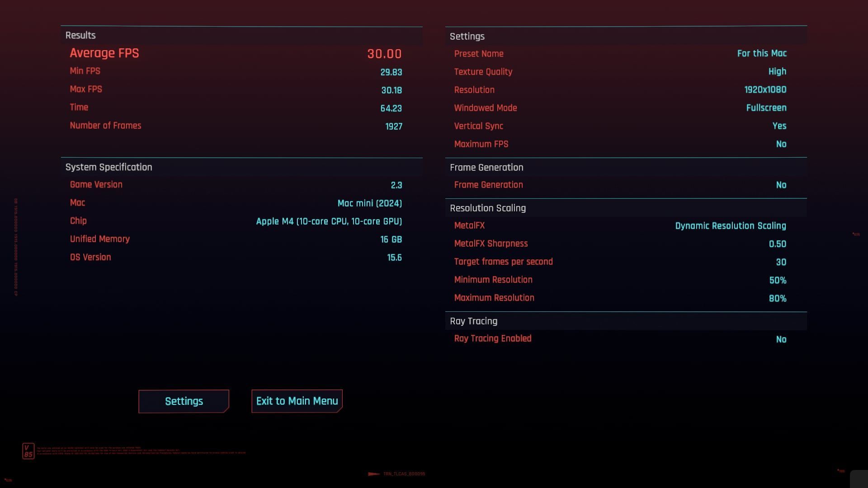Click the MetalFX Dynamic Resolution Scaling value
The height and width of the screenshot is (488, 868).
coord(730,226)
